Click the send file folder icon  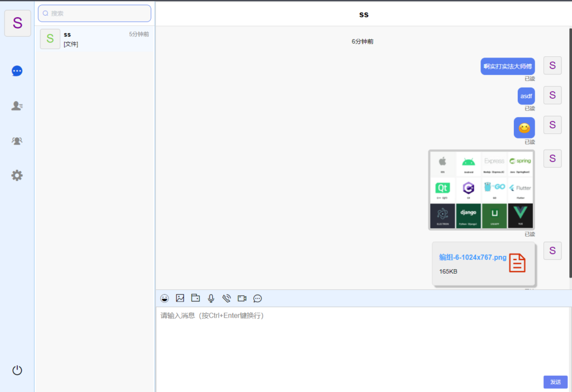pyautogui.click(x=196, y=298)
